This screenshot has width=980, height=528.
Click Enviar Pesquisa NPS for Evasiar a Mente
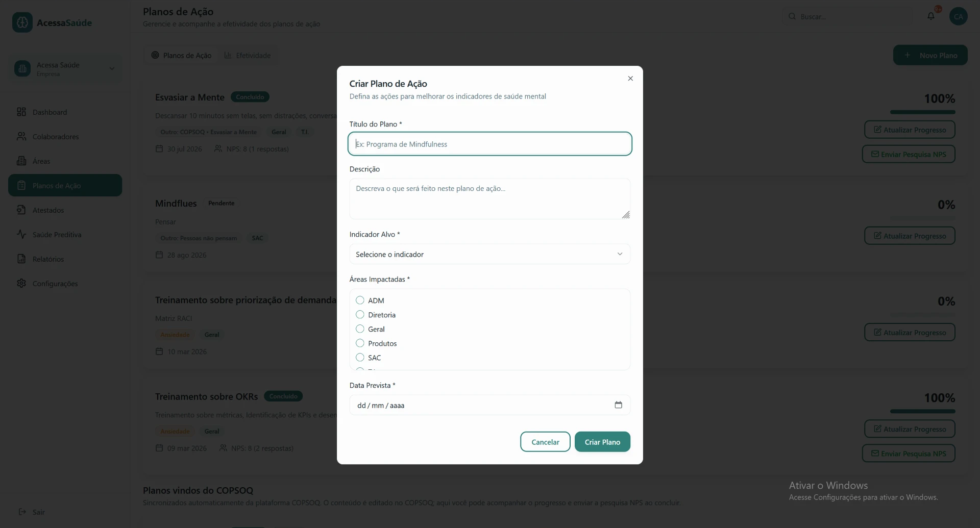[x=909, y=154]
